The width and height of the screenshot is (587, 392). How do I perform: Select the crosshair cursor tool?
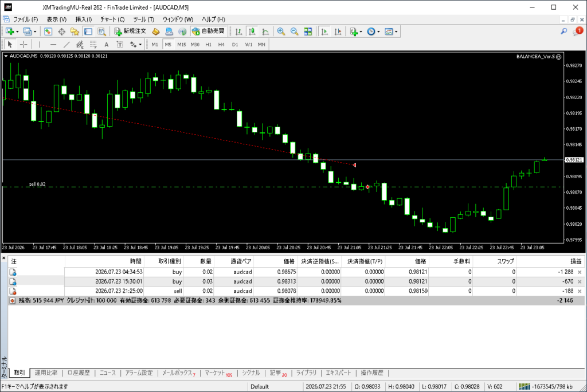[24, 45]
